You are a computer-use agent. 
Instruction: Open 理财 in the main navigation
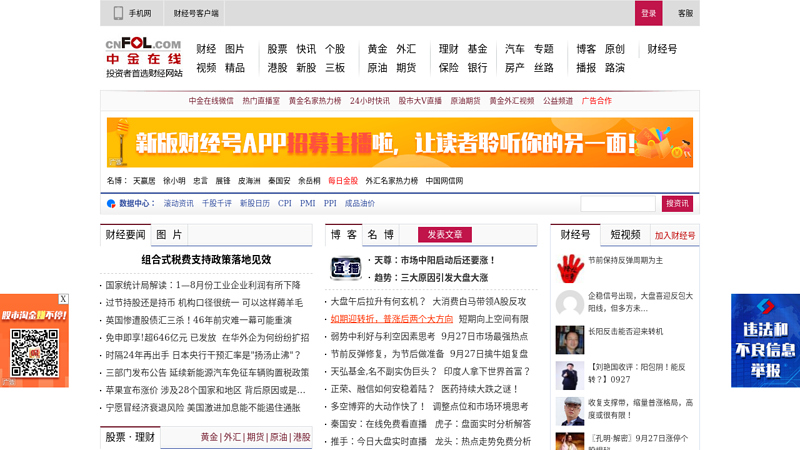click(448, 49)
